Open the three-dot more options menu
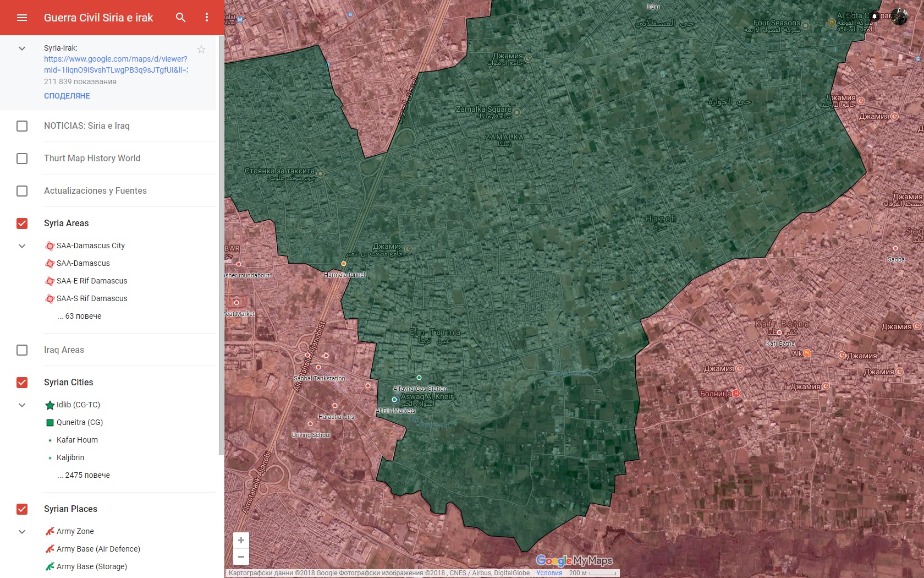Image resolution: width=924 pixels, height=578 pixels. (x=207, y=18)
